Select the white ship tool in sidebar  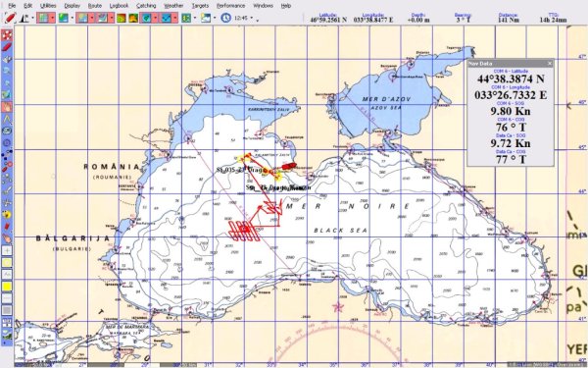point(7,59)
